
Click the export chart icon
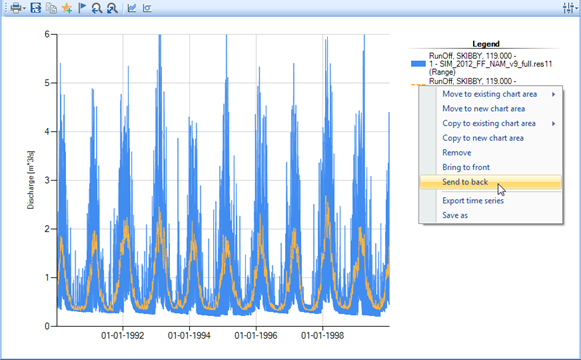(x=36, y=8)
